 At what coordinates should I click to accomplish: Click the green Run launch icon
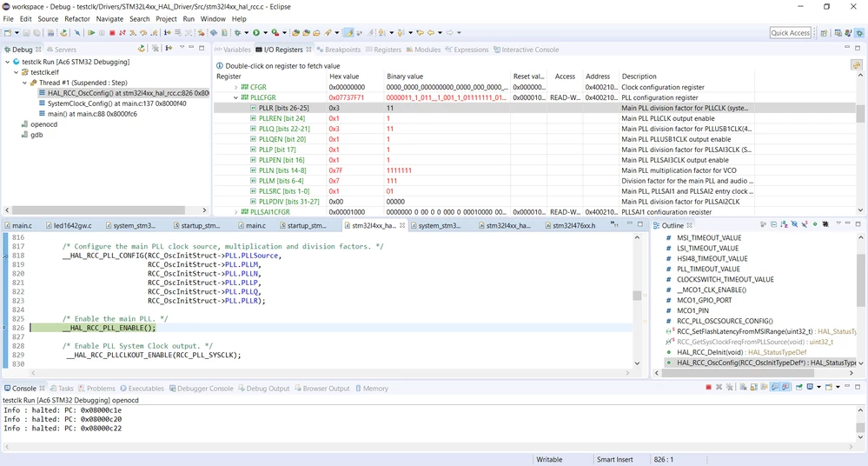click(255, 33)
